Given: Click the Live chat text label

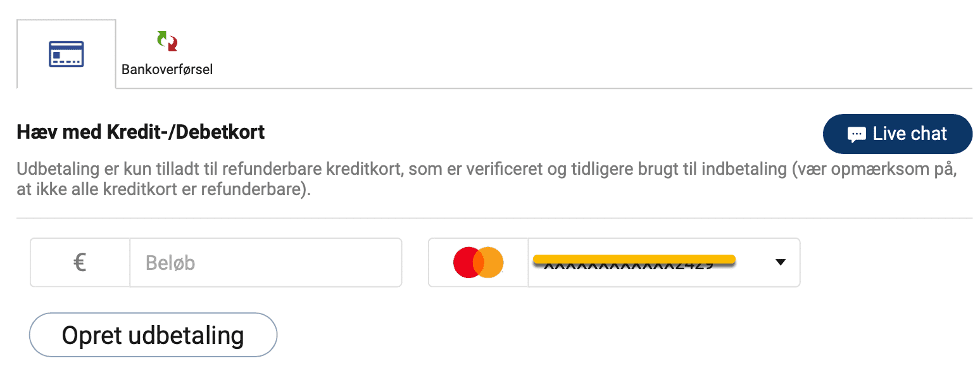Looking at the screenshot, I should pos(910,134).
